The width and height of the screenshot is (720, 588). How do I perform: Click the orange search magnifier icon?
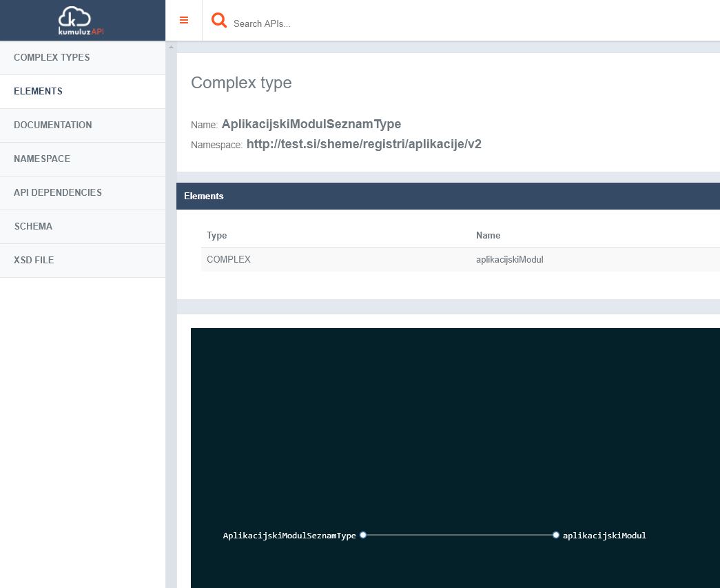pyautogui.click(x=219, y=21)
